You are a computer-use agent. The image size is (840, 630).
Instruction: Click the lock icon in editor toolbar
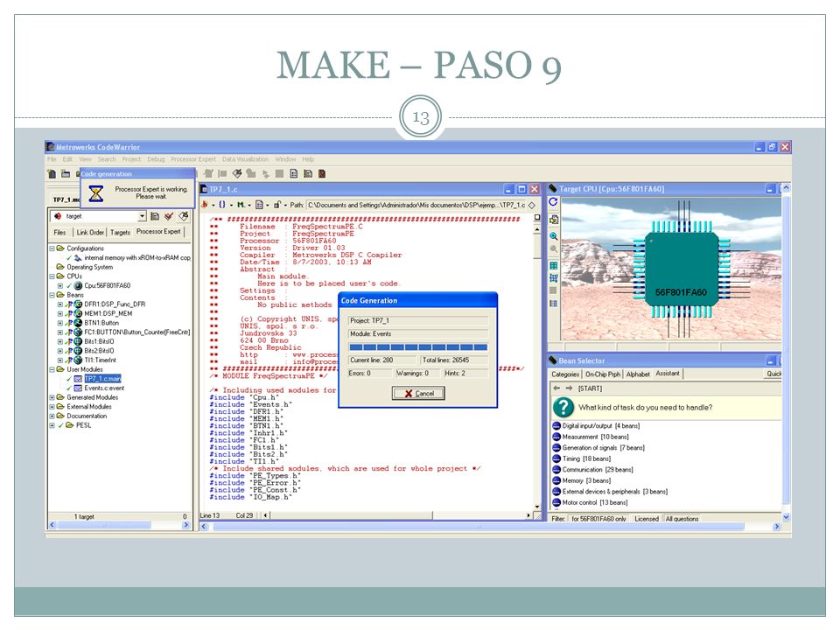[x=277, y=205]
